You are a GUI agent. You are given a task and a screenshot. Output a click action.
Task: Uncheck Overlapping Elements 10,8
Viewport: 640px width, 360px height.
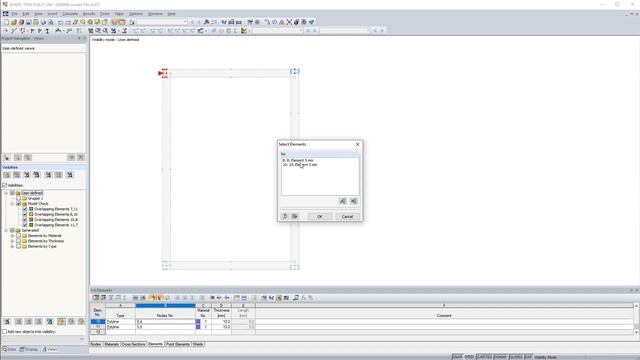click(24, 220)
